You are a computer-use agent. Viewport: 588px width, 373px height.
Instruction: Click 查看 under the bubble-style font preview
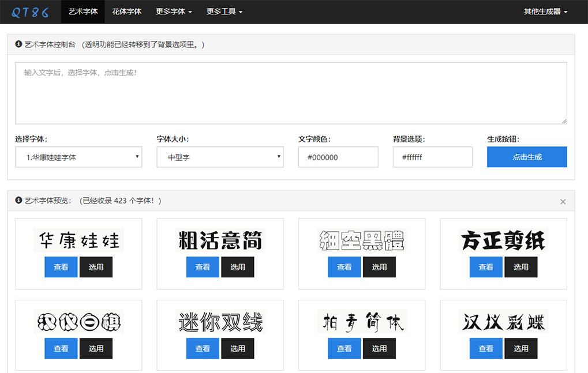61,348
